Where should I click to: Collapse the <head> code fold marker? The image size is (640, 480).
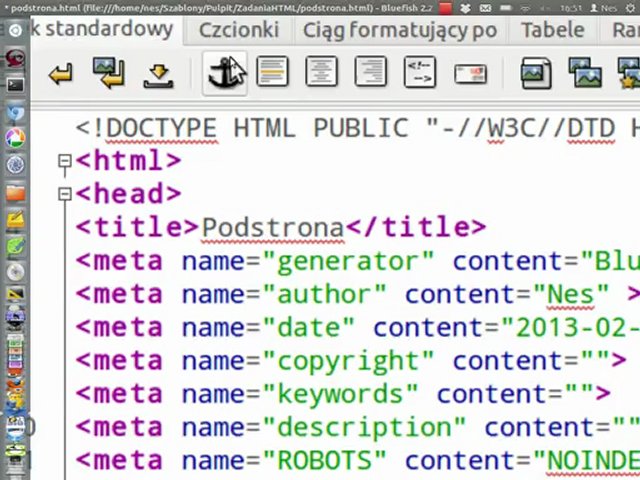coord(65,194)
